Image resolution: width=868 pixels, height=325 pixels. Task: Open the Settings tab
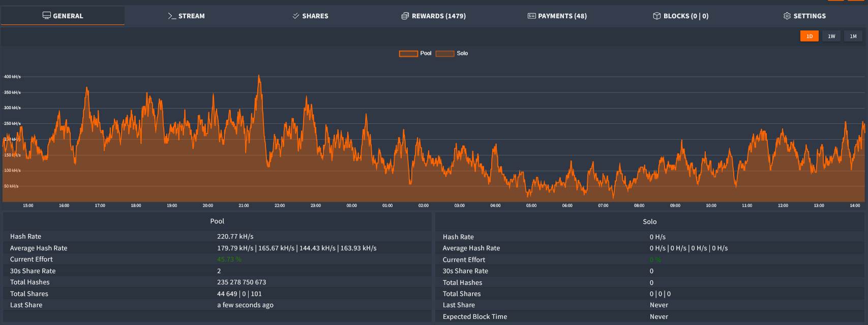click(810, 16)
